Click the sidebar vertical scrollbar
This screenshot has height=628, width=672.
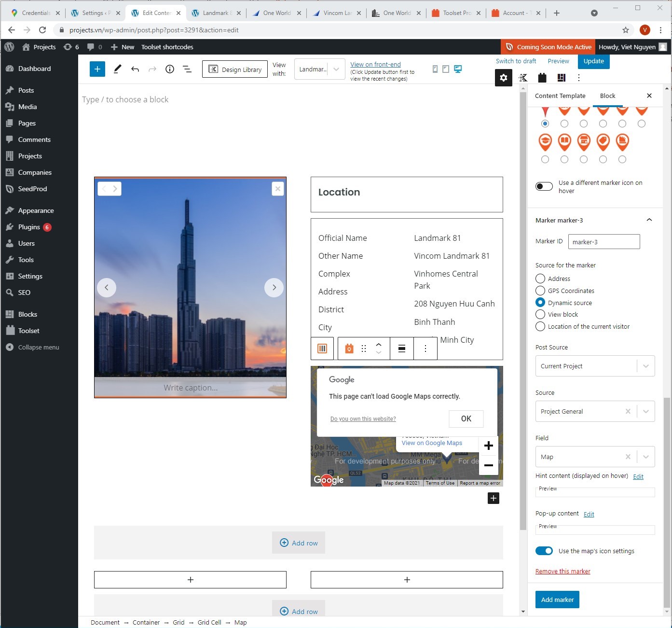667,502
